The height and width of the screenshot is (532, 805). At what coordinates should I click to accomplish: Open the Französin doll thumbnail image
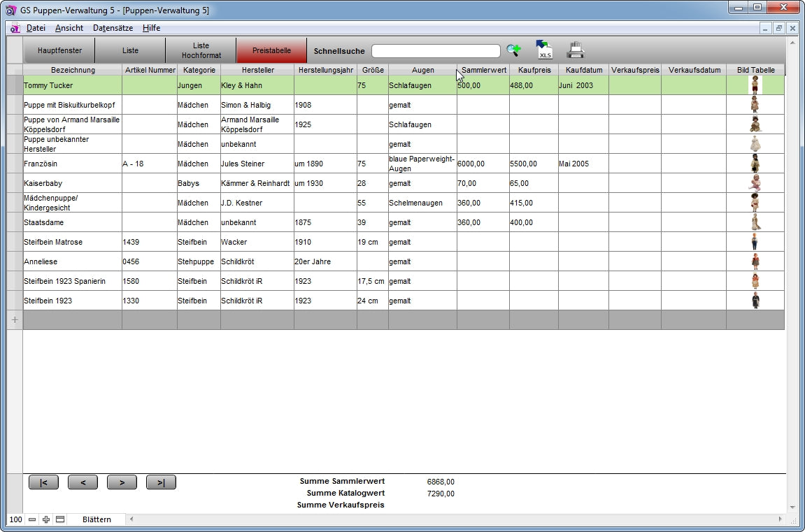coord(755,164)
